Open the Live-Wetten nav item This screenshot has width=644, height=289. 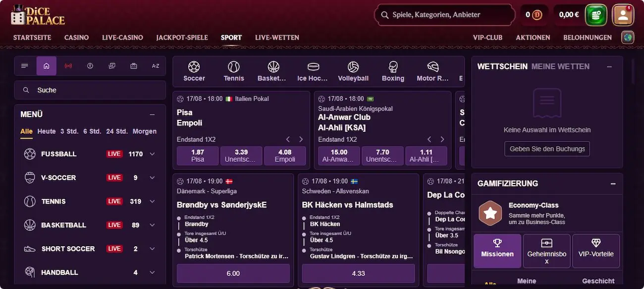277,38
